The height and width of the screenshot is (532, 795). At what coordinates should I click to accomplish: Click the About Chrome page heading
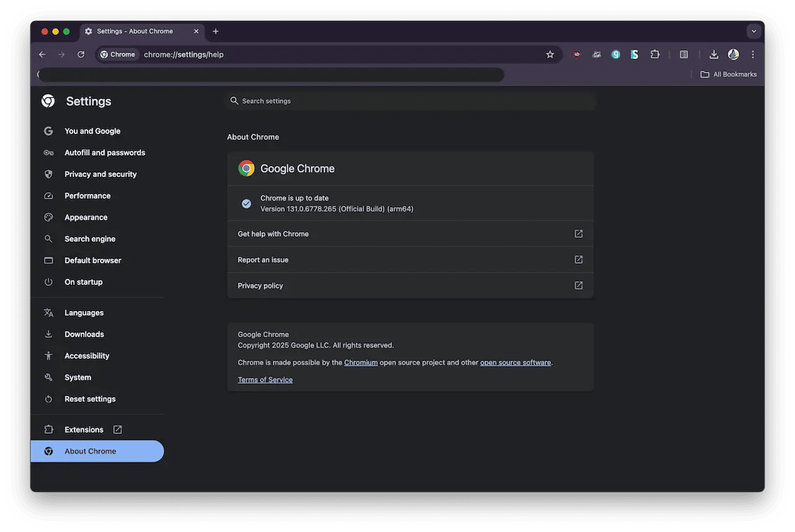(x=253, y=137)
